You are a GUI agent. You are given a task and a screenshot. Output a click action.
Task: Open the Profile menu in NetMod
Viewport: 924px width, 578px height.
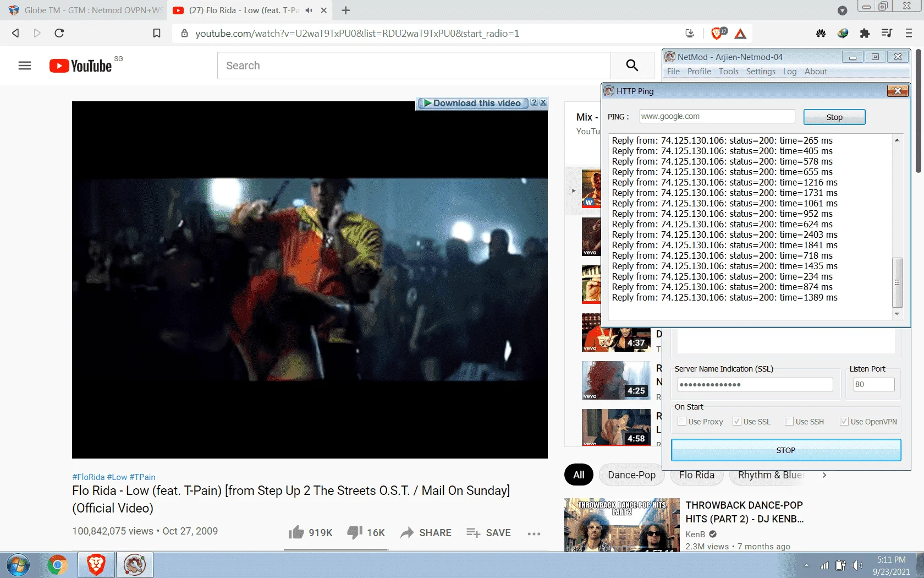coord(699,72)
